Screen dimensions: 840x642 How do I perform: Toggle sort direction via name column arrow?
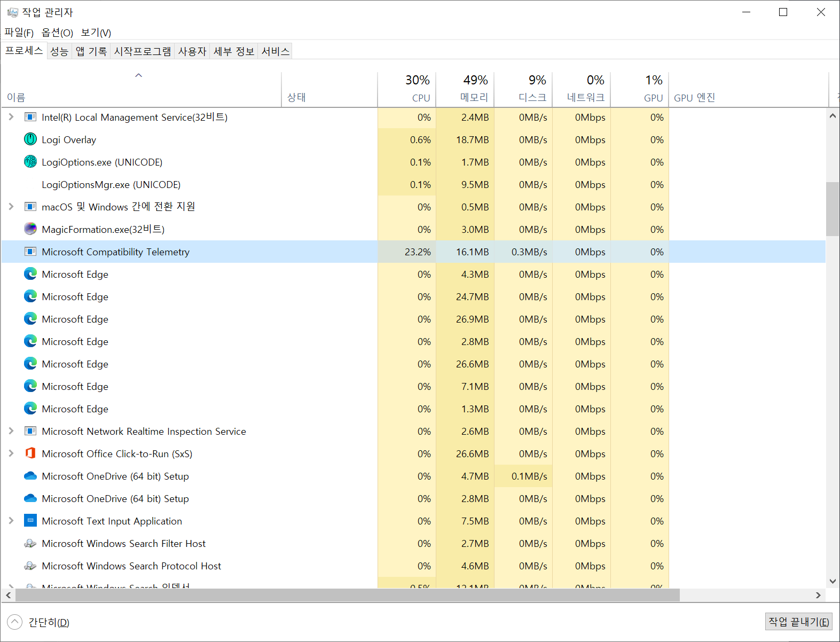pos(138,75)
